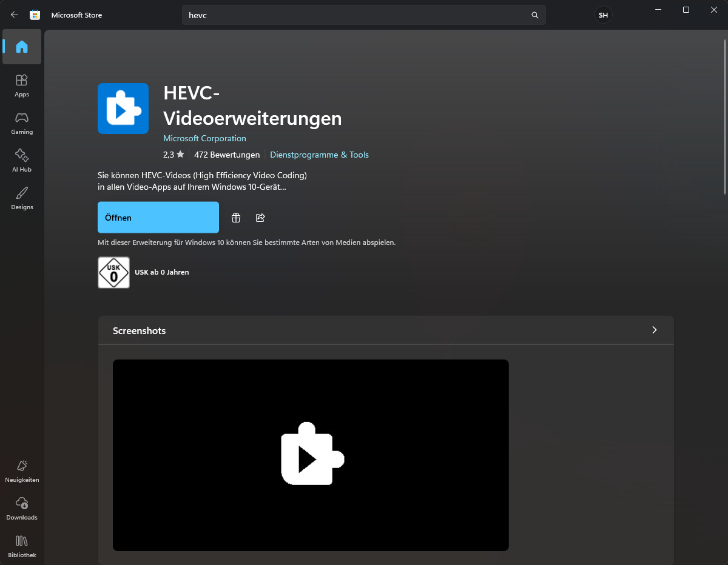Click the Öffnen button

pos(158,217)
